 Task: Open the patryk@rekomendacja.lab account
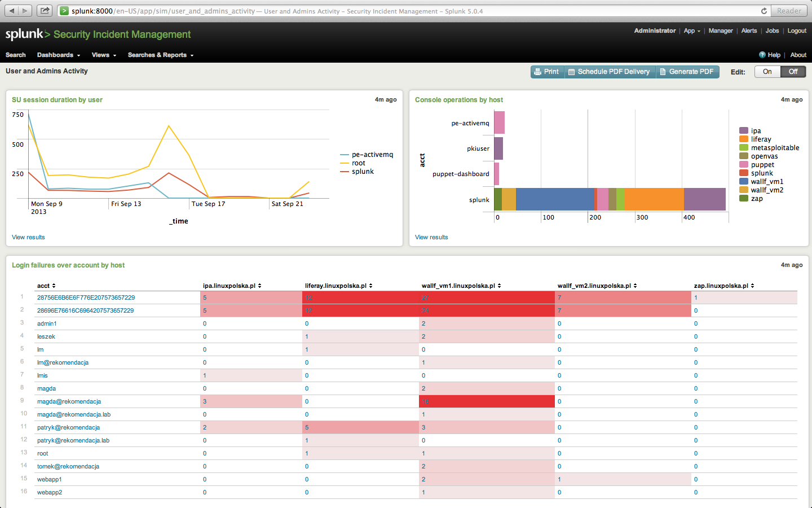point(73,440)
